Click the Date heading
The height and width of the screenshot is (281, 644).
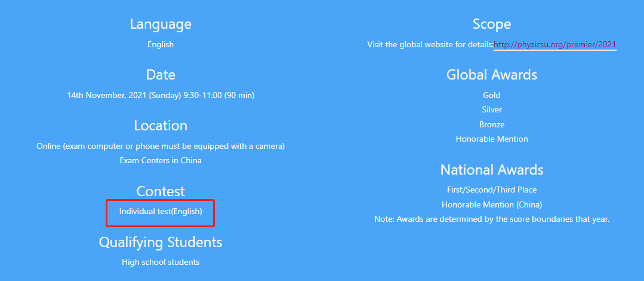[x=161, y=75]
